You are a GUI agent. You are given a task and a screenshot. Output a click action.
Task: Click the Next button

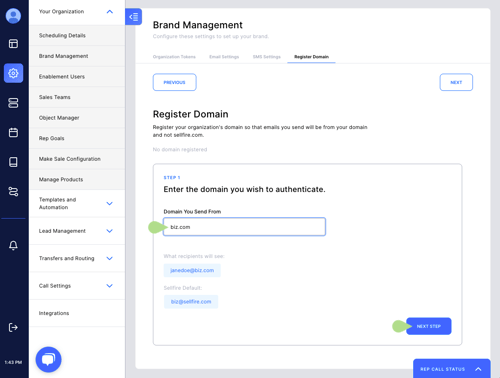tap(456, 82)
